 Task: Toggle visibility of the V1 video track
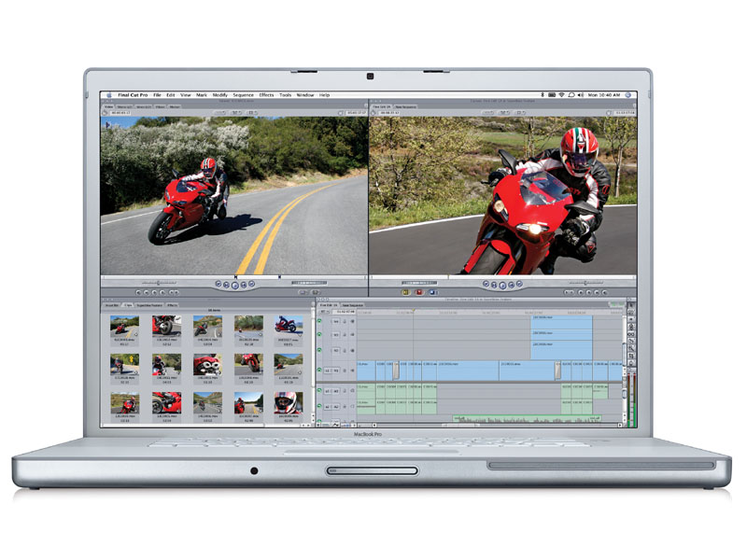318,370
